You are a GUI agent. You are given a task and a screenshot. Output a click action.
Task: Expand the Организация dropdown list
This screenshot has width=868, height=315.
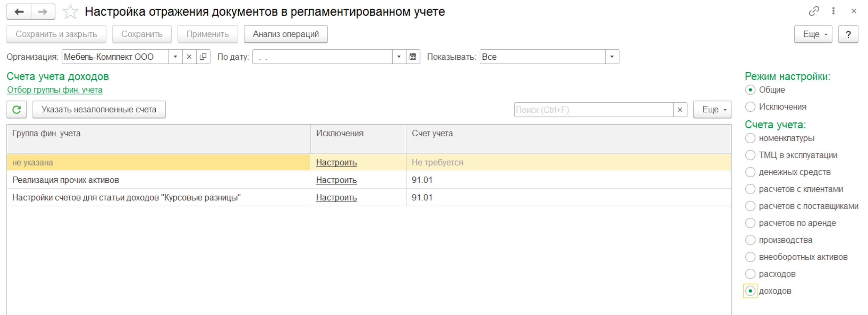175,57
